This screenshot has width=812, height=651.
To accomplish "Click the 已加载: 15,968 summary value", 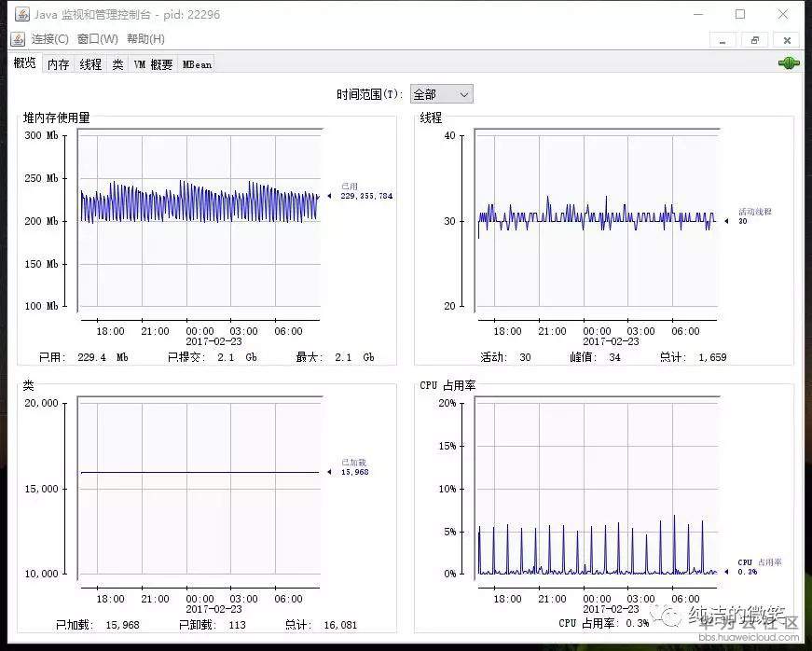I will (97, 625).
